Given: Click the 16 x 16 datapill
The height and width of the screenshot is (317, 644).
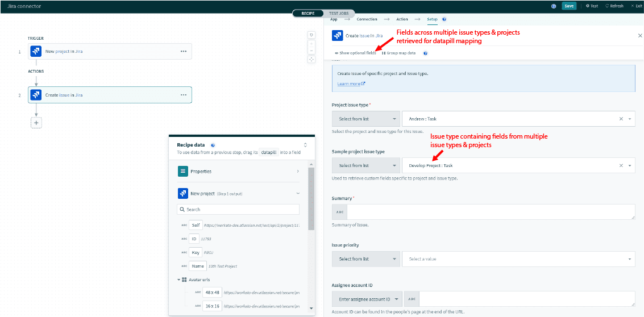Looking at the screenshot, I should [213, 306].
